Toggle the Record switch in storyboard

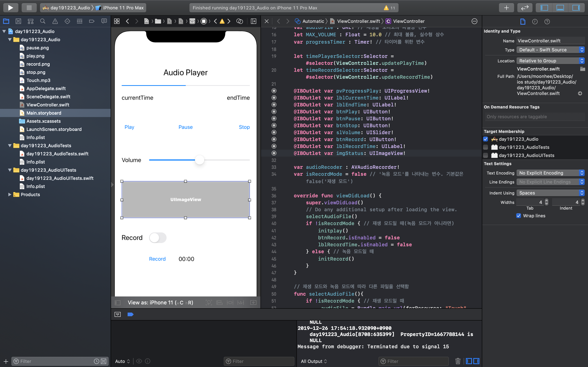(158, 238)
